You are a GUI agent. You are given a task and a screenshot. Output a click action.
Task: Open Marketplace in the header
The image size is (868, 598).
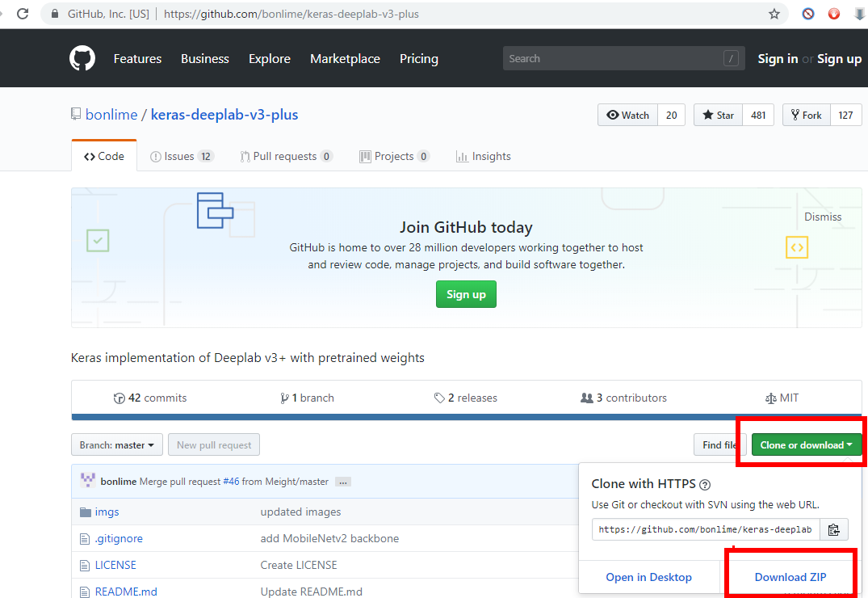point(345,59)
